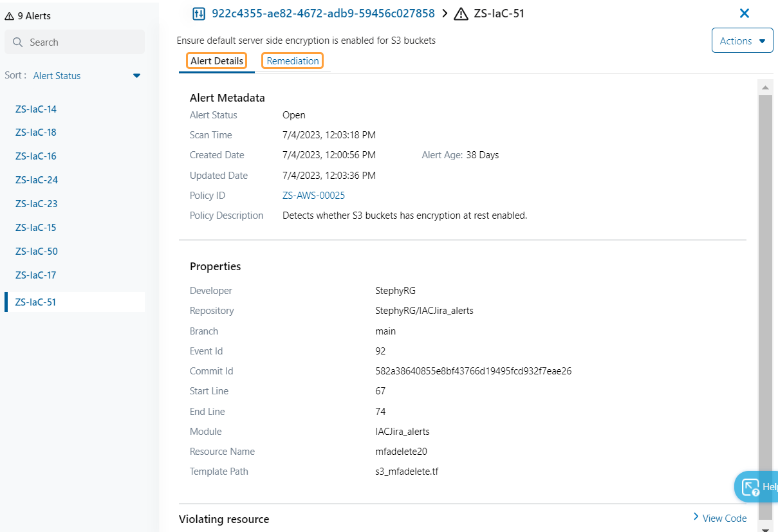The image size is (778, 532).
Task: Click the commit icon before the breadcrumb ID
Action: tap(198, 13)
